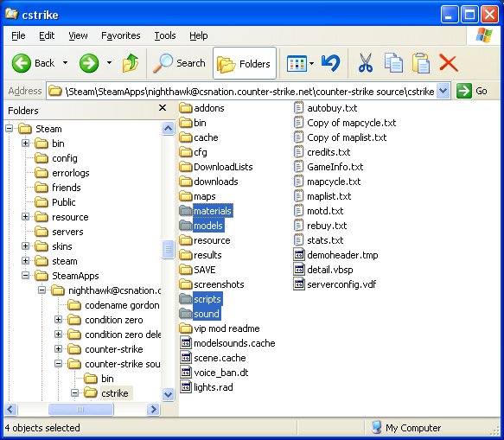The image size is (504, 440).
Task: Open the File menu
Action: (18, 35)
